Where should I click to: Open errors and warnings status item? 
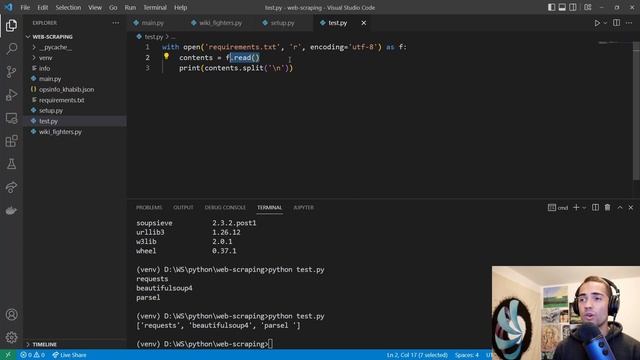click(x=33, y=355)
